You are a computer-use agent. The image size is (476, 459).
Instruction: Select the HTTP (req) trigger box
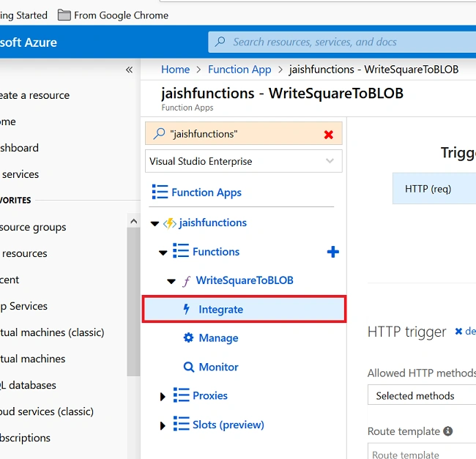434,188
